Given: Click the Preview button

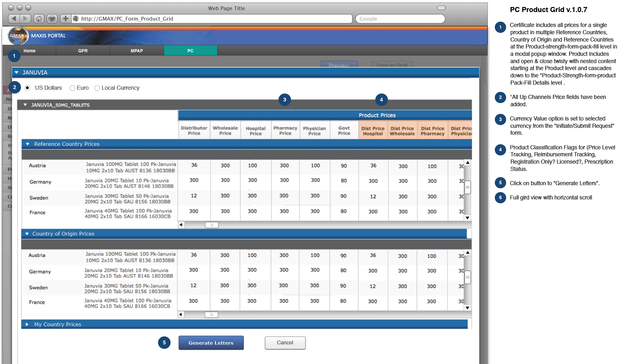Looking at the screenshot, I should tap(339, 64).
